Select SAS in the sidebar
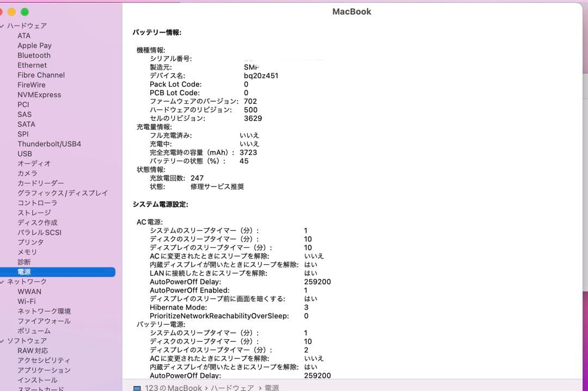This screenshot has width=588, height=391. [24, 114]
